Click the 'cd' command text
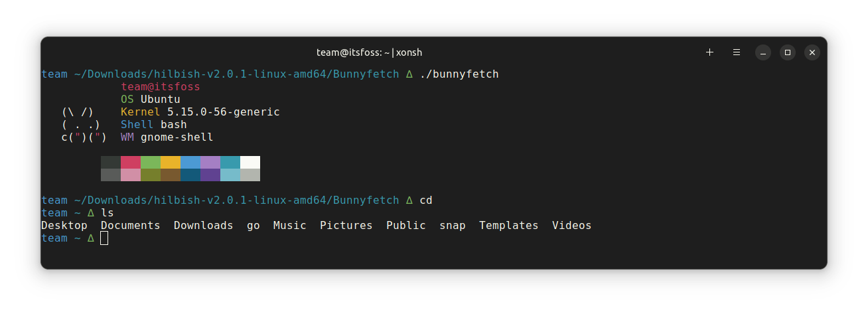The image size is (868, 314). pos(426,200)
